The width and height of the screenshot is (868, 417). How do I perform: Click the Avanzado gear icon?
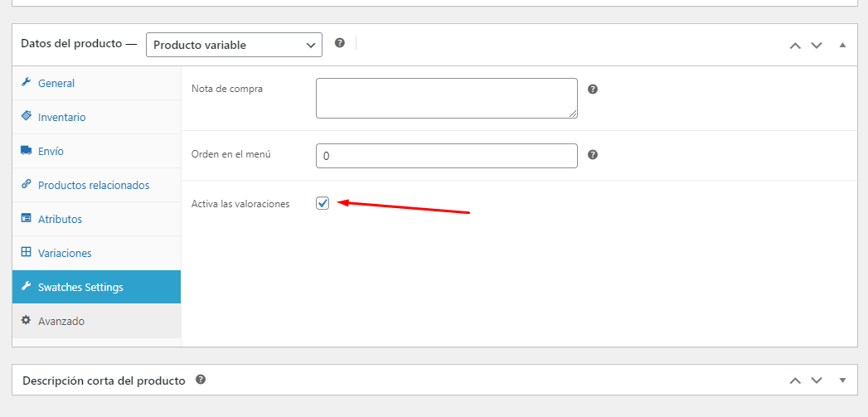coord(26,320)
